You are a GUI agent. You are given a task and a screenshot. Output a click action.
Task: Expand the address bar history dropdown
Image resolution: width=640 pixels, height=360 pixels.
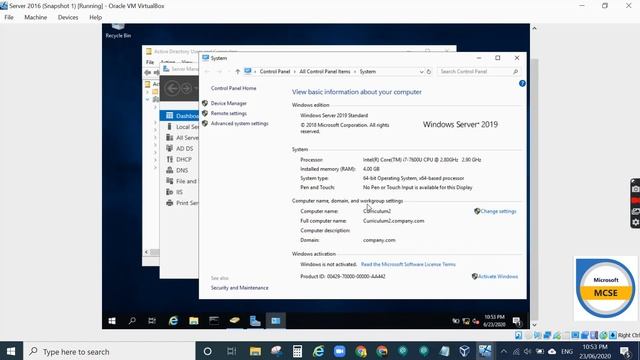tap(421, 71)
